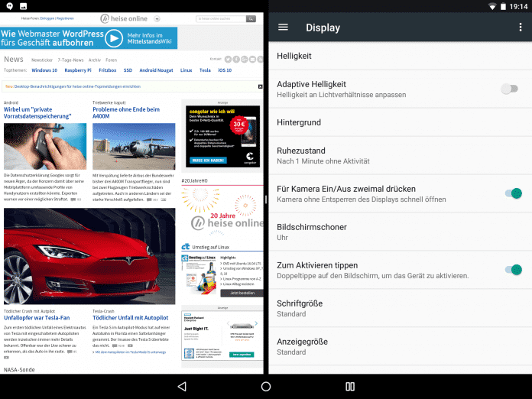
Task: Expand dropdown arrow next to heise logo
Action: tap(157, 18)
